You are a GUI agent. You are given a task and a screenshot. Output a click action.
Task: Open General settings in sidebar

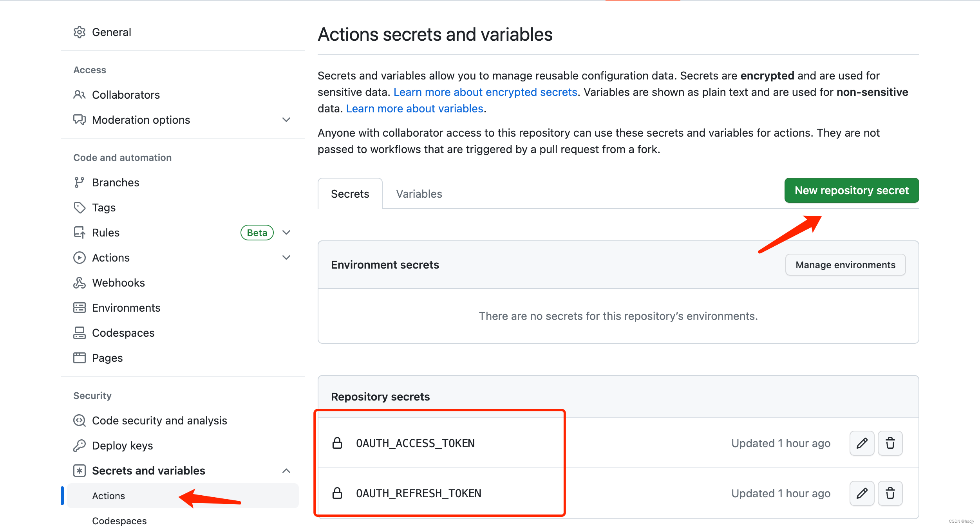pos(112,32)
